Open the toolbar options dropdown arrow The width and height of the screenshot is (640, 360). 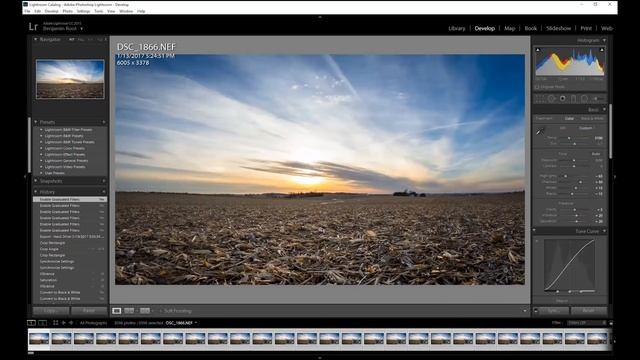tap(525, 311)
